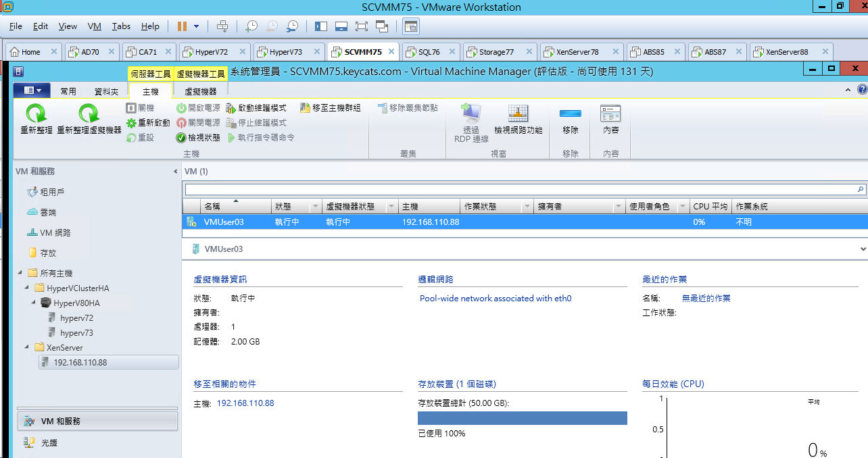The image size is (868, 458).
Task: Open the VMware File menu
Action: [x=16, y=26]
